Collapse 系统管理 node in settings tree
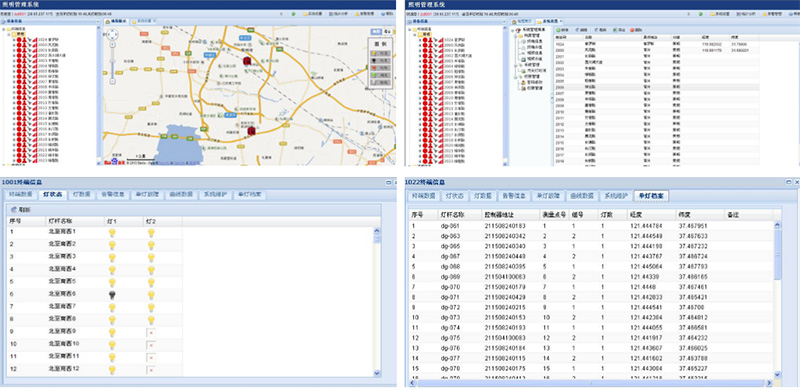800x390 pixels. pyautogui.click(x=514, y=65)
